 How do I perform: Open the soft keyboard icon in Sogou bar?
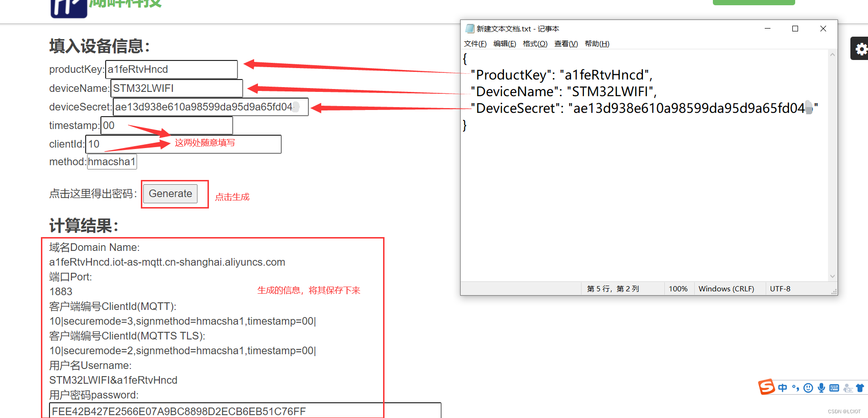(x=834, y=388)
